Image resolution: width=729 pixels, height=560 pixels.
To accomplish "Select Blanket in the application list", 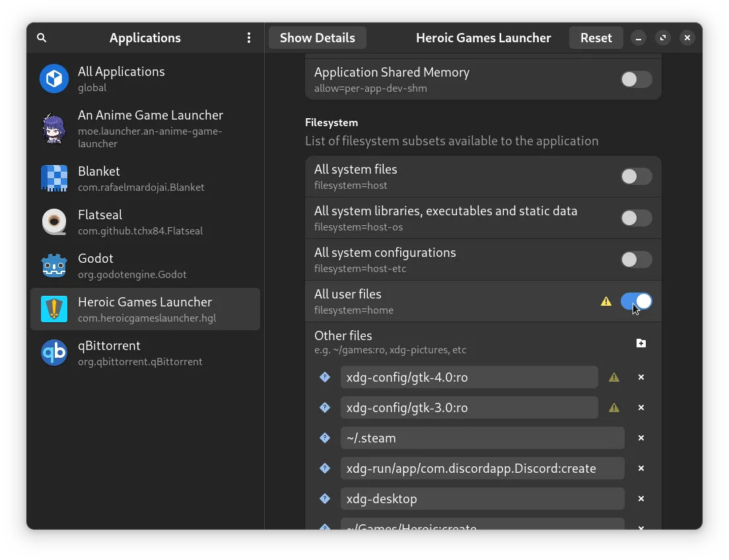I will [x=145, y=178].
